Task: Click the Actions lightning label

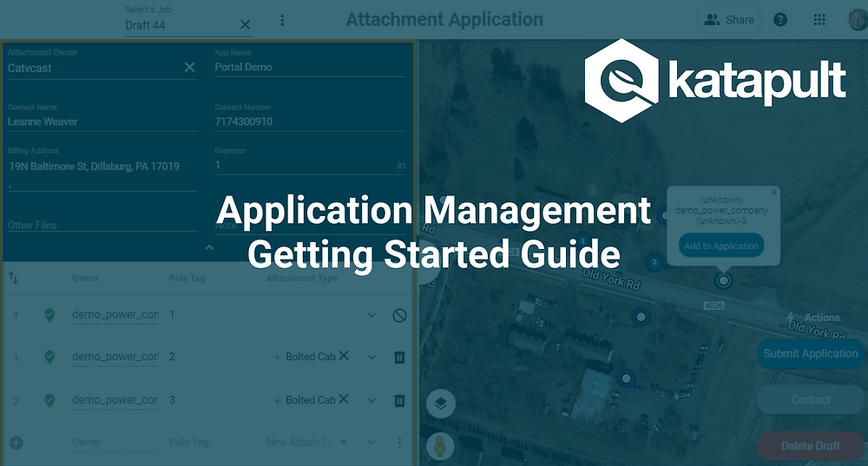Action: (814, 318)
